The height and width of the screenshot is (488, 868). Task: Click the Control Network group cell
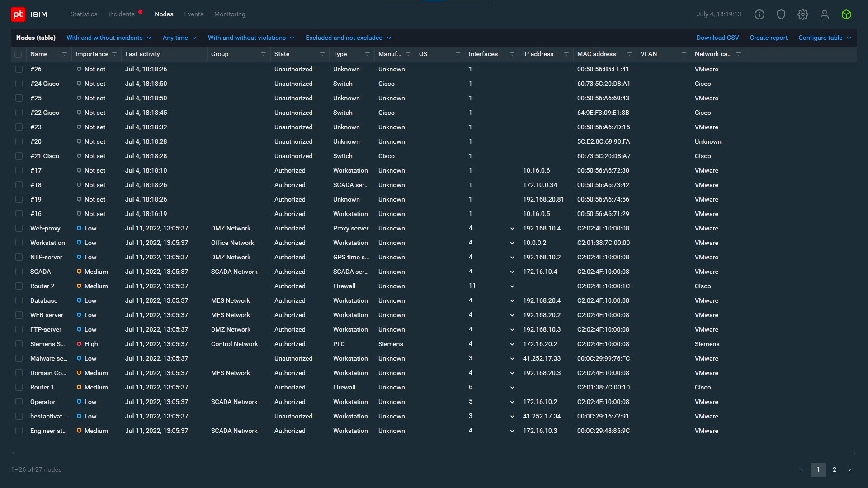[x=235, y=344]
